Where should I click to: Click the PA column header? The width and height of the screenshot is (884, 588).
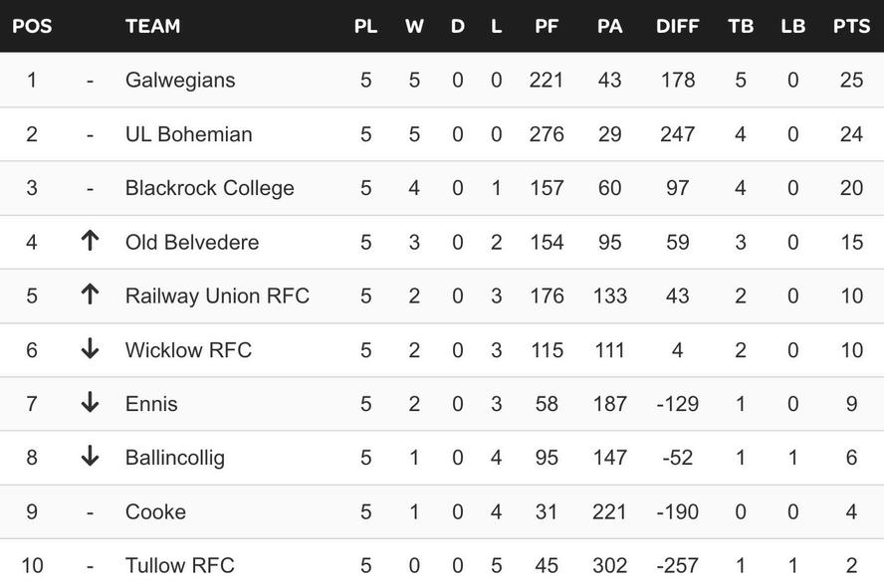coord(609,26)
